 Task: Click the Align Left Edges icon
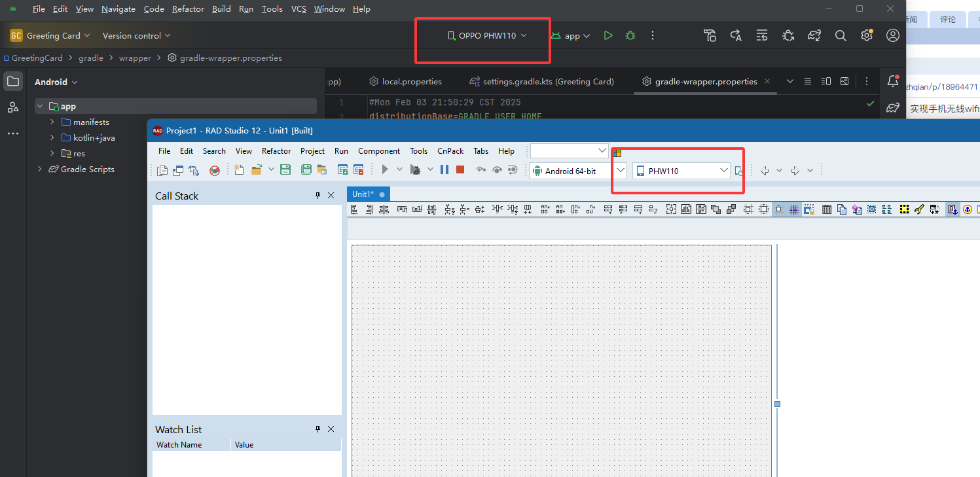[354, 209]
